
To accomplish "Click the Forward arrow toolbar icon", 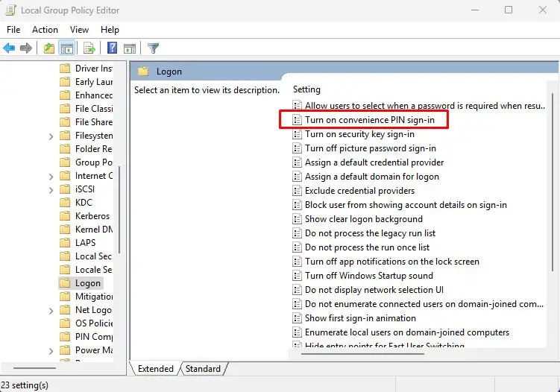I will pyautogui.click(x=25, y=48).
